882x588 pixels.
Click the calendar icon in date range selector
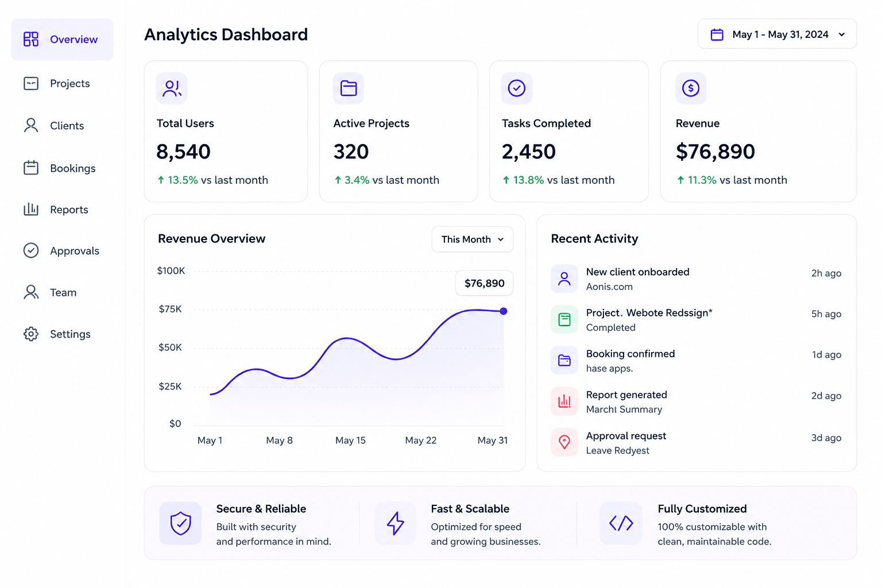pos(717,34)
